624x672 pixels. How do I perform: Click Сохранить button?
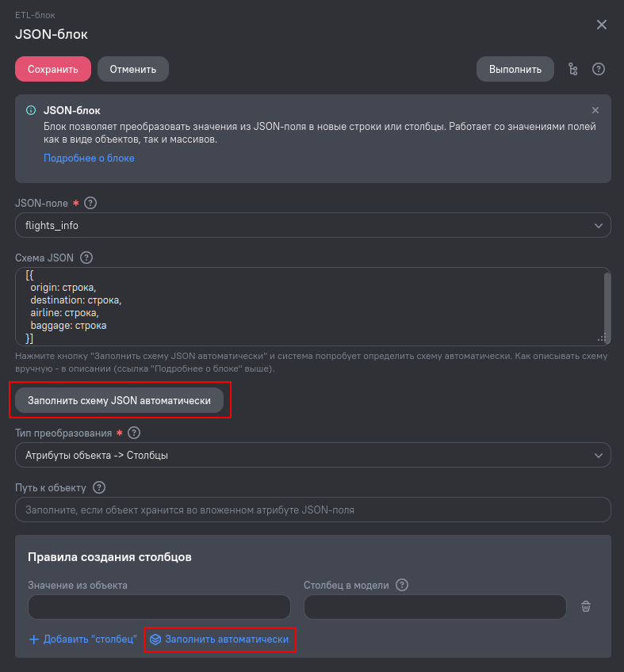(53, 69)
